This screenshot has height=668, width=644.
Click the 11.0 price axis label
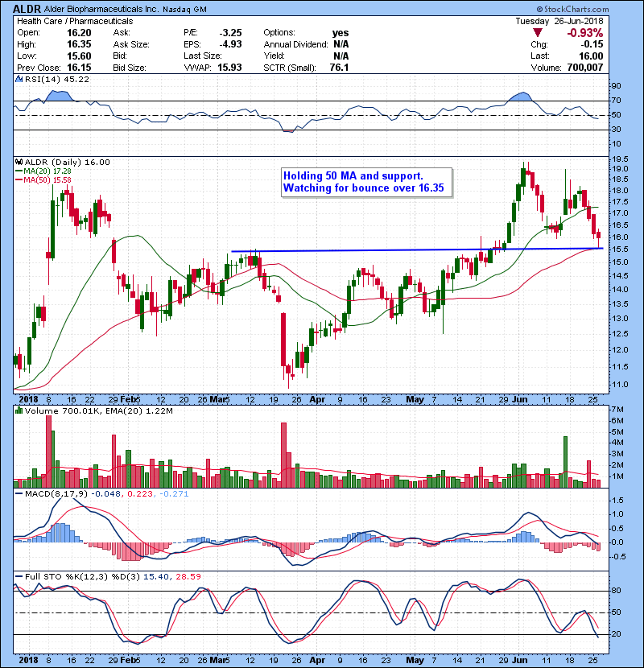click(620, 384)
